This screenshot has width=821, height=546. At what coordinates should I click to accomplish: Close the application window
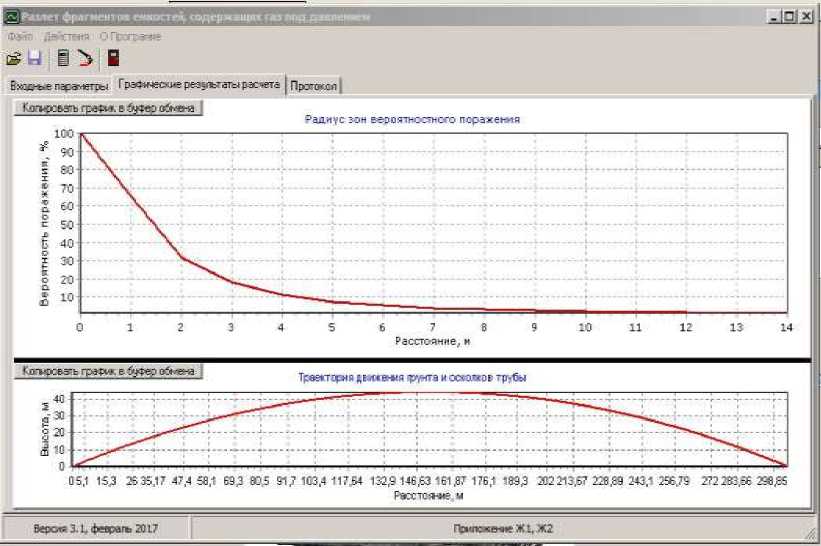tap(806, 17)
